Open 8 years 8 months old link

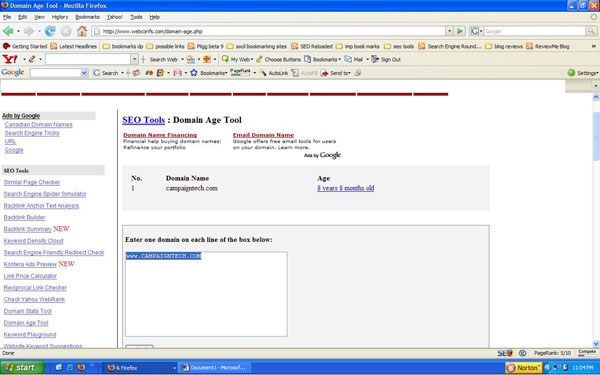point(346,188)
